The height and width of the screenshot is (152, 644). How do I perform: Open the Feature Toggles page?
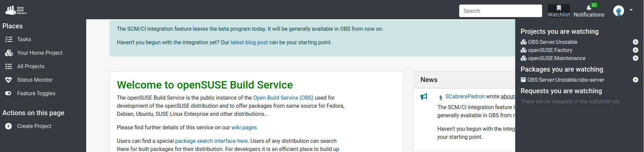pyautogui.click(x=36, y=94)
